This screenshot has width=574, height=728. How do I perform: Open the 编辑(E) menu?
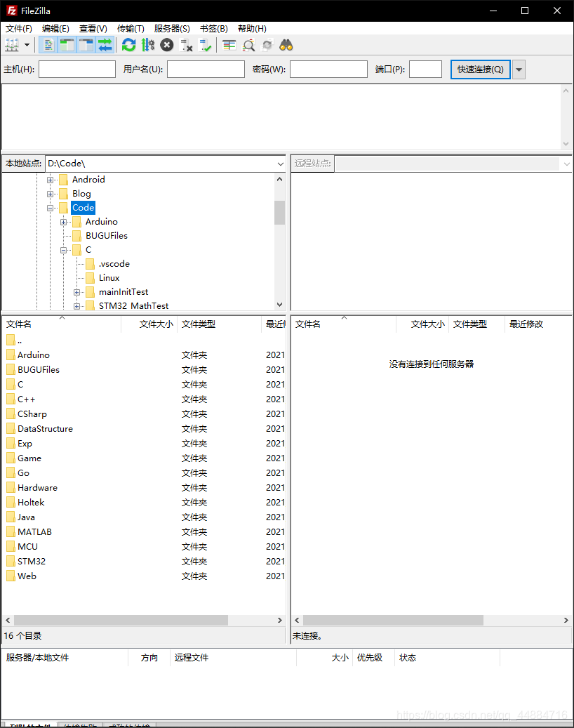point(55,28)
